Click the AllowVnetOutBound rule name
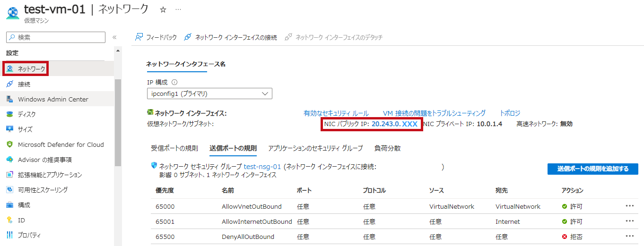This screenshot has width=644, height=246. point(252,206)
